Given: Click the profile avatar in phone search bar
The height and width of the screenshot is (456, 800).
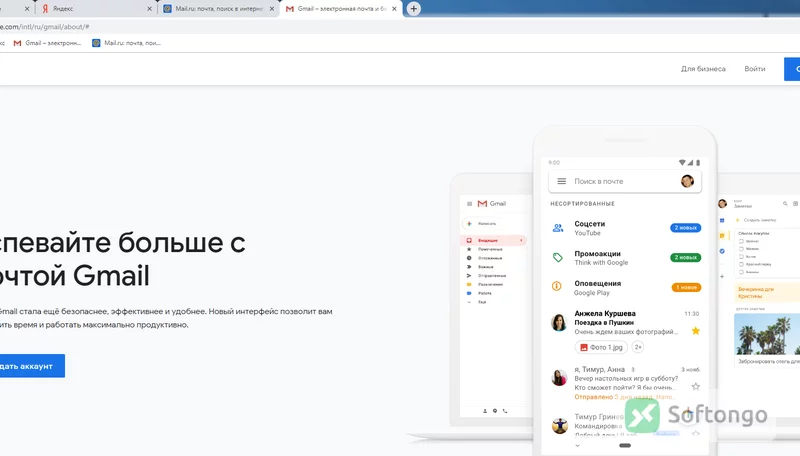Looking at the screenshot, I should [687, 181].
